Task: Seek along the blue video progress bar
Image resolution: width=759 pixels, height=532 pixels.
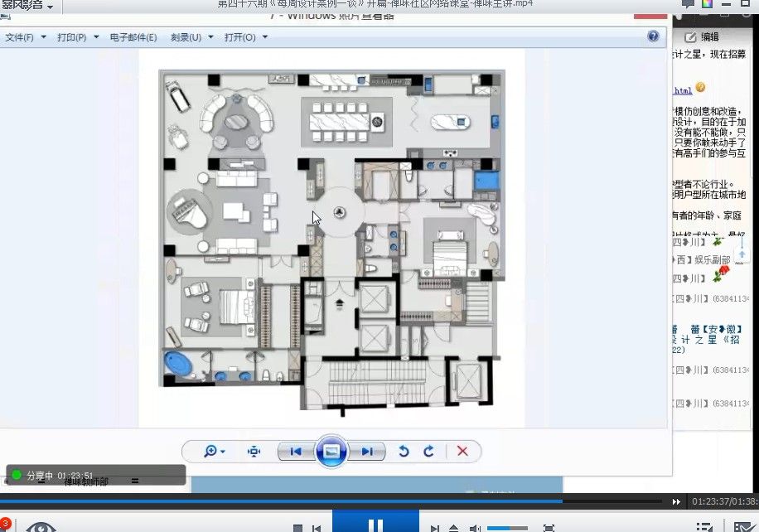Action: [x=331, y=501]
